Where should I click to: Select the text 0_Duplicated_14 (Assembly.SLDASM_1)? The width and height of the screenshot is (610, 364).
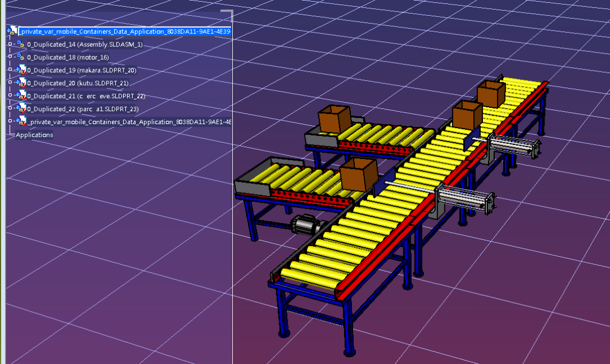85,45
